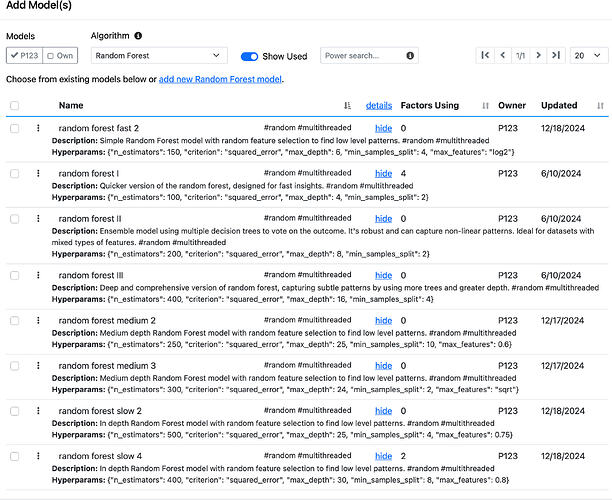
Task: Hide details for random forest medium 3
Action: [x=383, y=366]
